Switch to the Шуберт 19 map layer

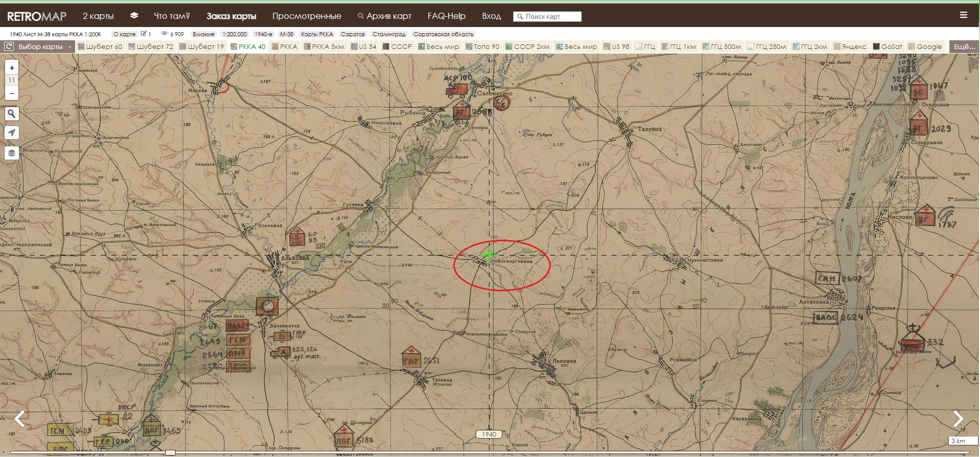point(202,46)
